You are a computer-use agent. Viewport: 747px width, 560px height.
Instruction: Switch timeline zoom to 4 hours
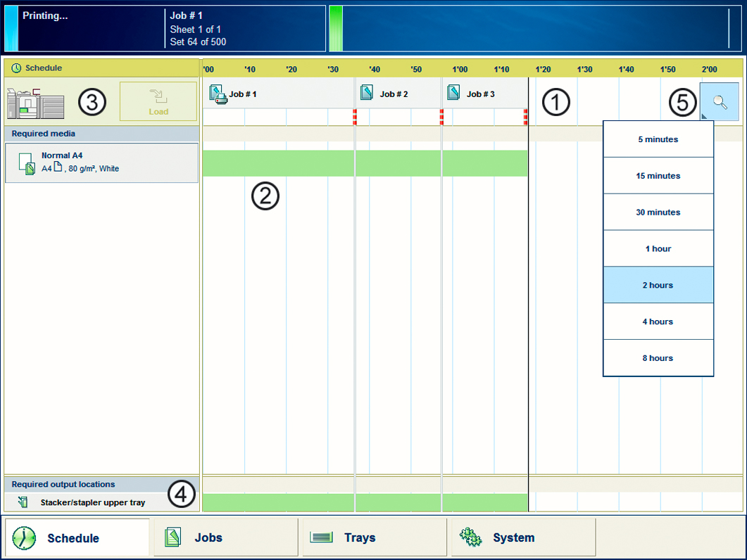click(x=658, y=322)
